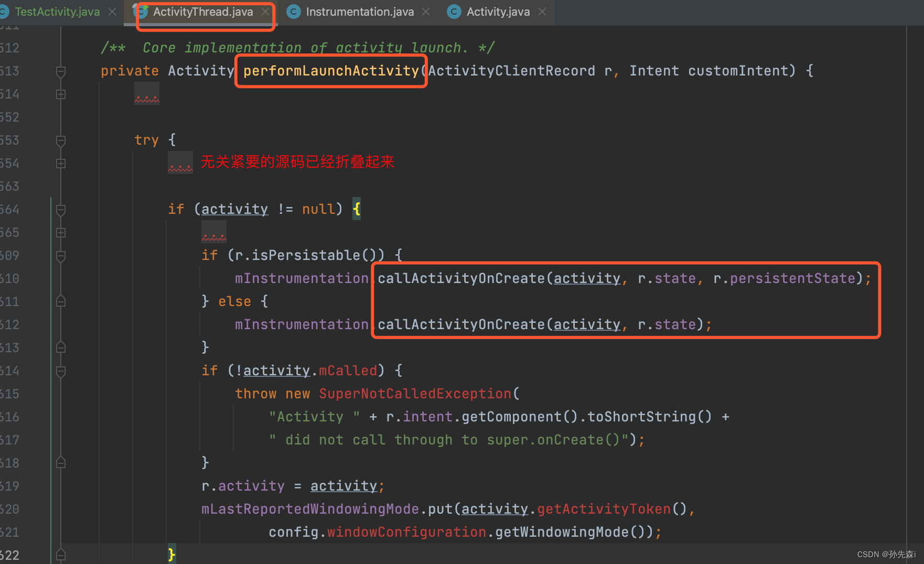Click fold end marker at line 613
The height and width of the screenshot is (564, 924).
(x=61, y=348)
